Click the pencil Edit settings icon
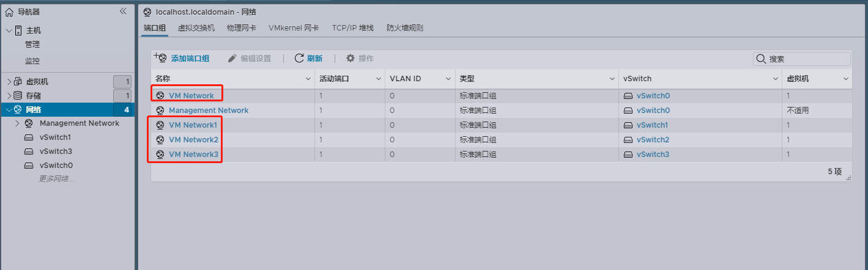868x270 pixels. coord(232,58)
